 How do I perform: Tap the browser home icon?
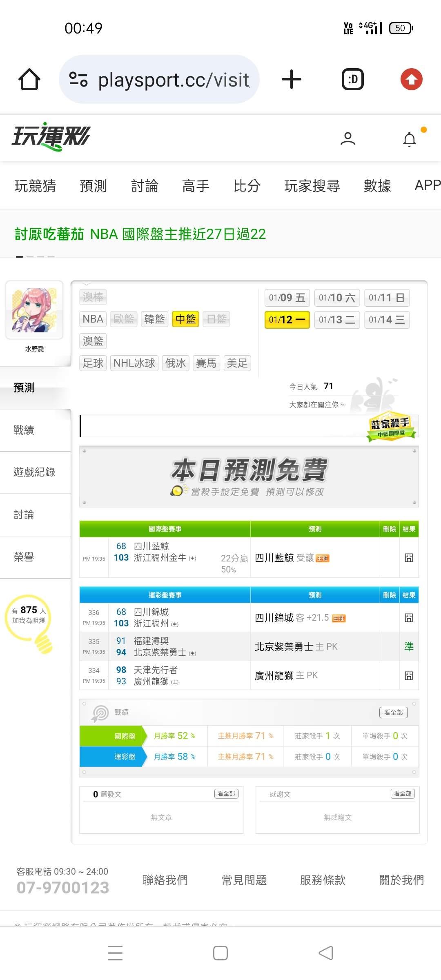[29, 79]
